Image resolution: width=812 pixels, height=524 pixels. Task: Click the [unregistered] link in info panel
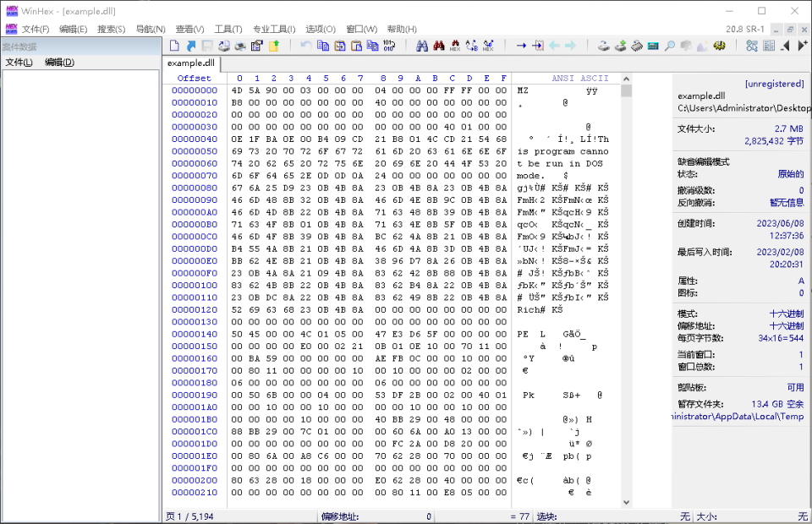(774, 84)
